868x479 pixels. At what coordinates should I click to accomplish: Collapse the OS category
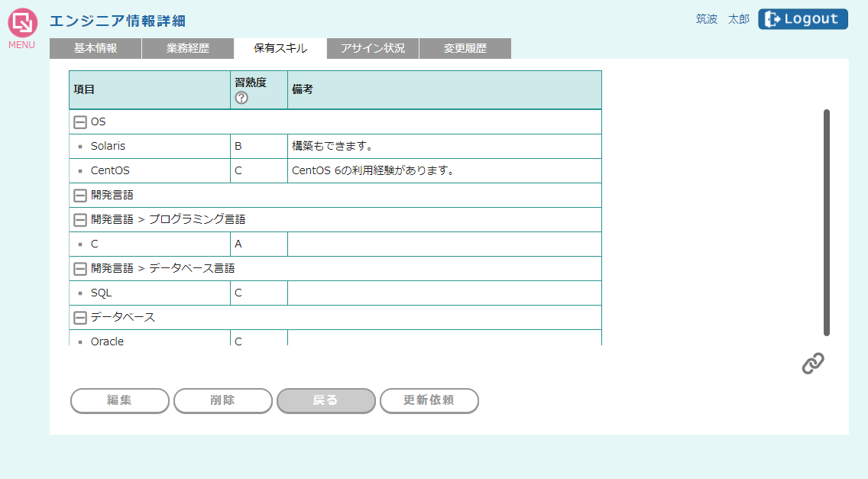[80, 122]
